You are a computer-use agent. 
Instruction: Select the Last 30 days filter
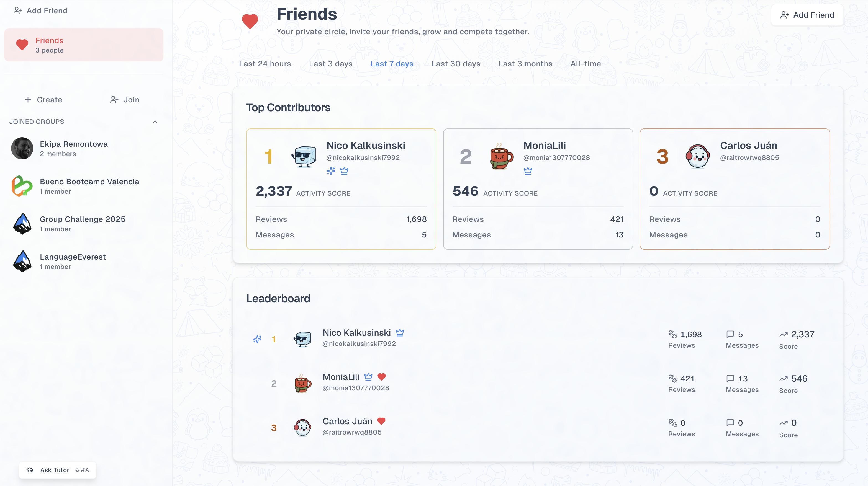click(456, 64)
